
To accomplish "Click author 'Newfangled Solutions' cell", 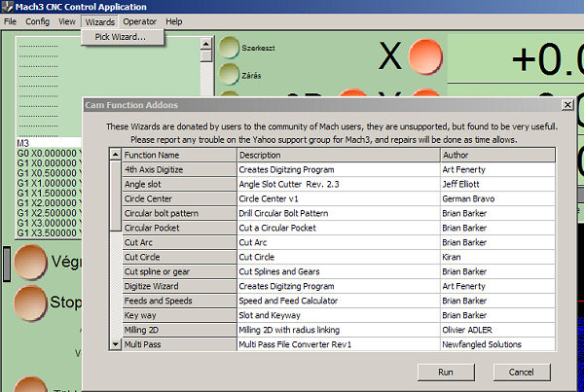I will (497, 344).
